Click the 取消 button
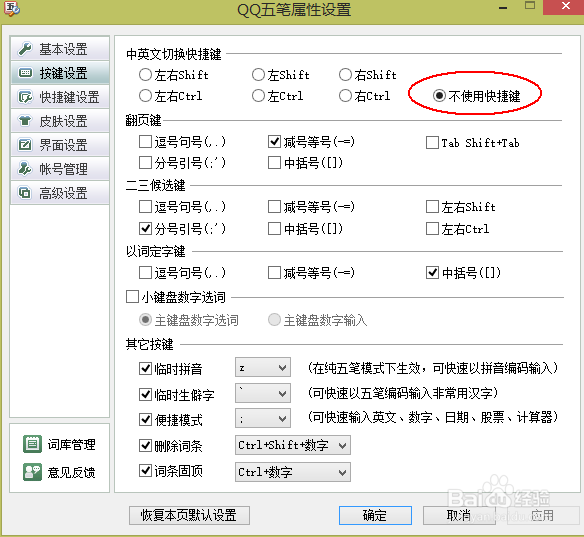The width and height of the screenshot is (584, 537). 459,515
